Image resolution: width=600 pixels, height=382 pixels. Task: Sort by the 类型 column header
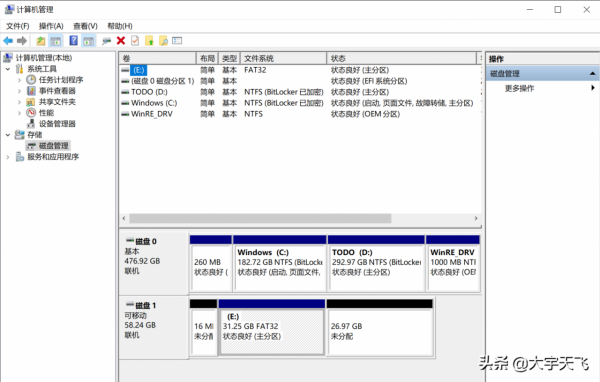tap(229, 59)
